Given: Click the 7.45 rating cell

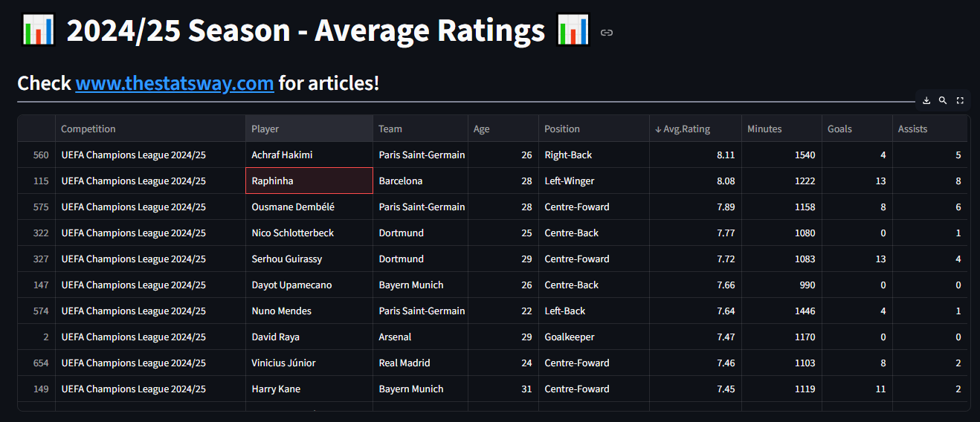Looking at the screenshot, I should coord(695,389).
